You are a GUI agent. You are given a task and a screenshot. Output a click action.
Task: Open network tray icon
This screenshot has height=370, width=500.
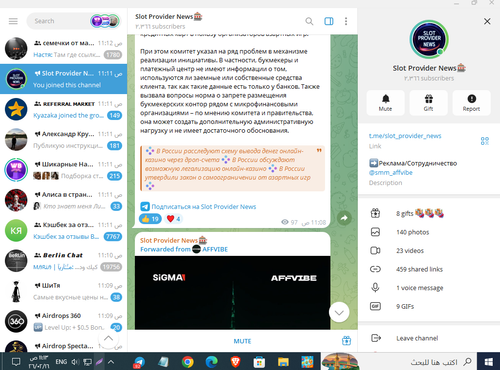click(87, 362)
